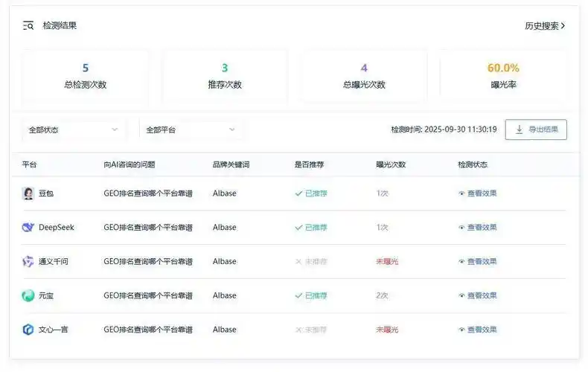The height and width of the screenshot is (372, 588).
Task: Click the eye icon in 文心一言 row
Action: pyautogui.click(x=461, y=330)
